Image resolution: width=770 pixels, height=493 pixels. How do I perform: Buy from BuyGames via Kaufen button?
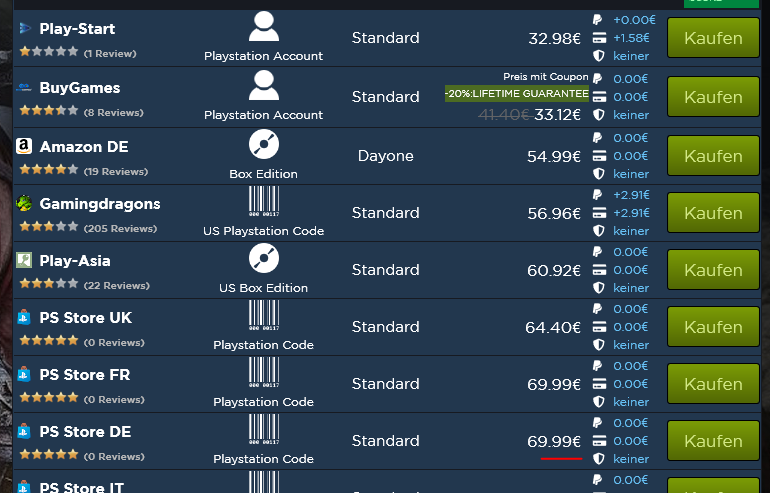713,97
